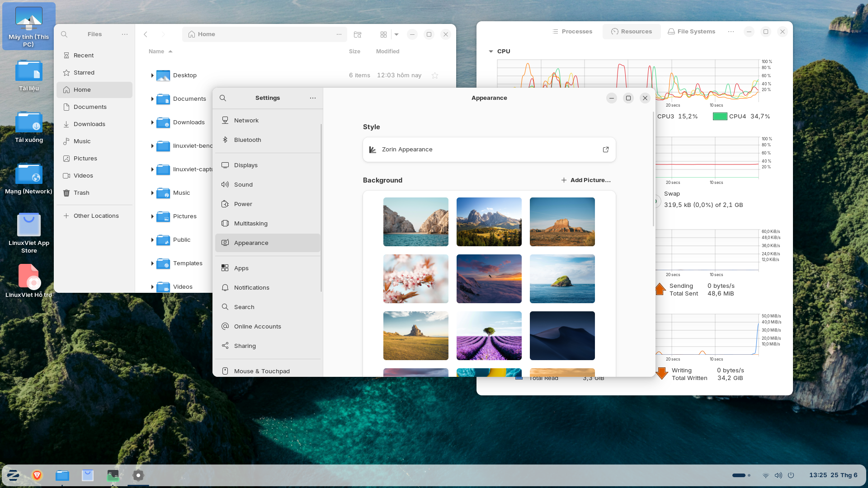868x488 pixels.
Task: Expand the Public folder tree arrow
Action: (x=152, y=240)
